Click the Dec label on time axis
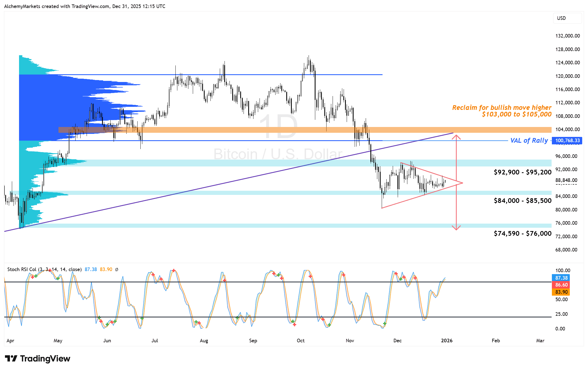Screen dimensions: 588x371 pyautogui.click(x=397, y=340)
